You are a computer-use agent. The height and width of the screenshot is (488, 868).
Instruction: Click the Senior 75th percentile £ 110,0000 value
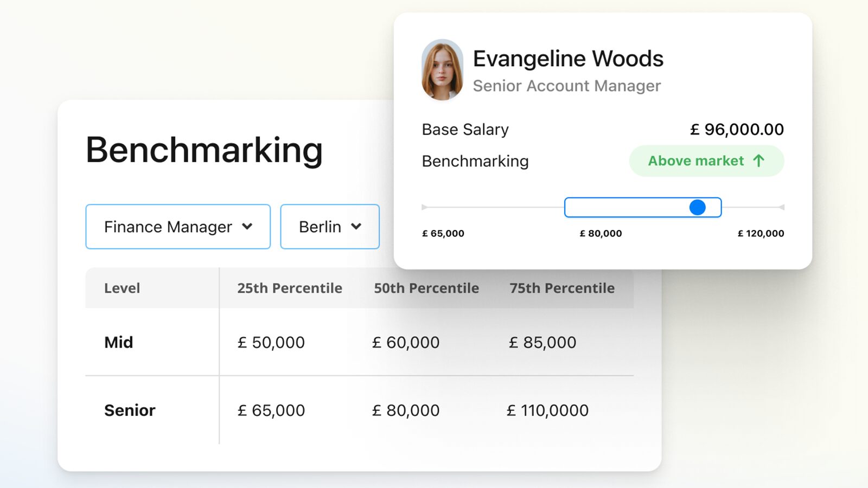pos(547,410)
